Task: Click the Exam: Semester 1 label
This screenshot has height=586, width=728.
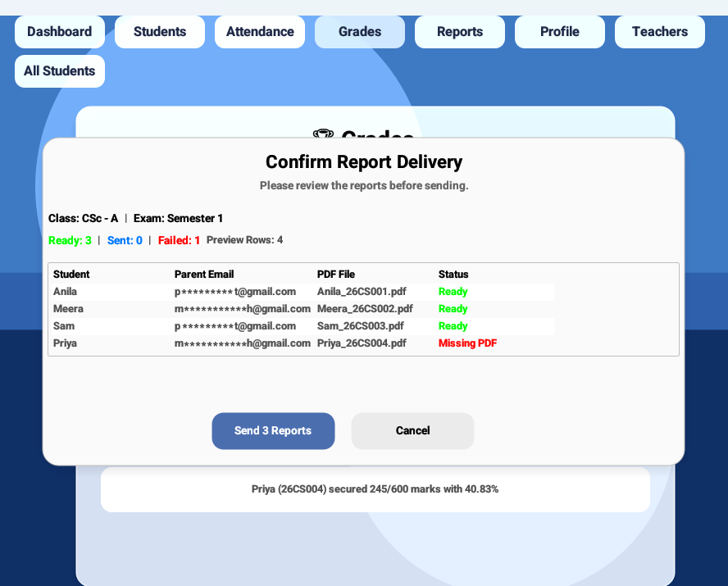Action: point(178,218)
